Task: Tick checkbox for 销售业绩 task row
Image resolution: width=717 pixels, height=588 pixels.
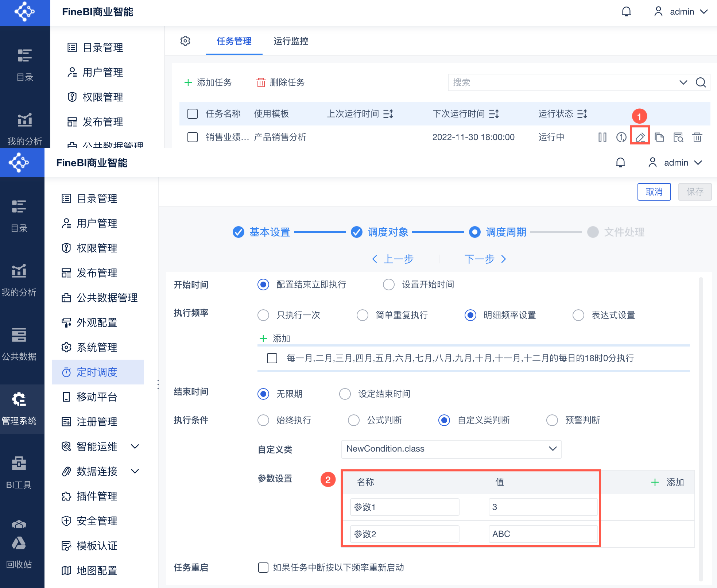Action: [x=192, y=137]
